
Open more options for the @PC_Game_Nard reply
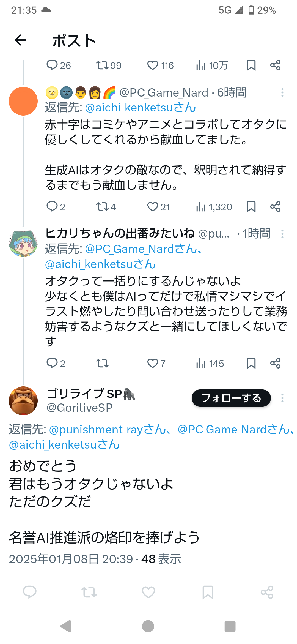[x=282, y=92]
